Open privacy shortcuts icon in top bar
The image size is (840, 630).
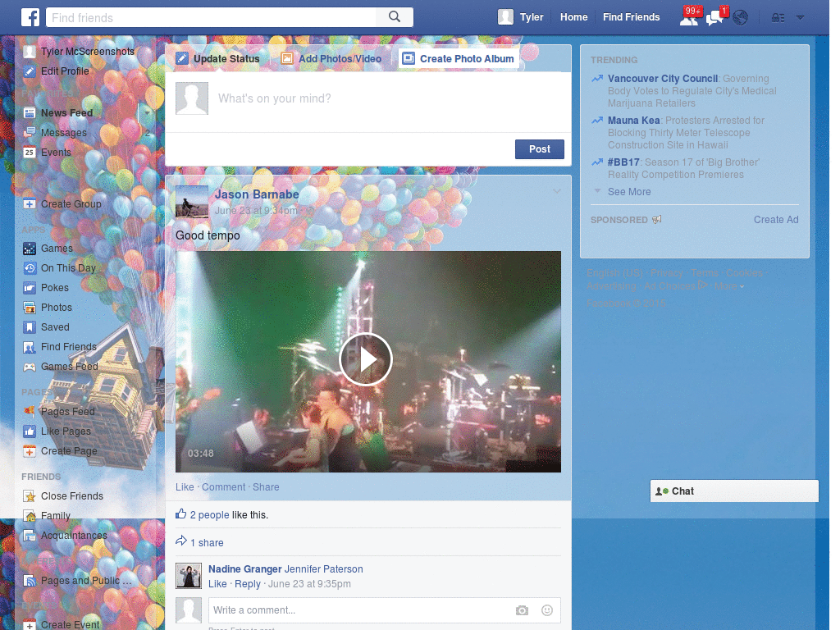(778, 18)
